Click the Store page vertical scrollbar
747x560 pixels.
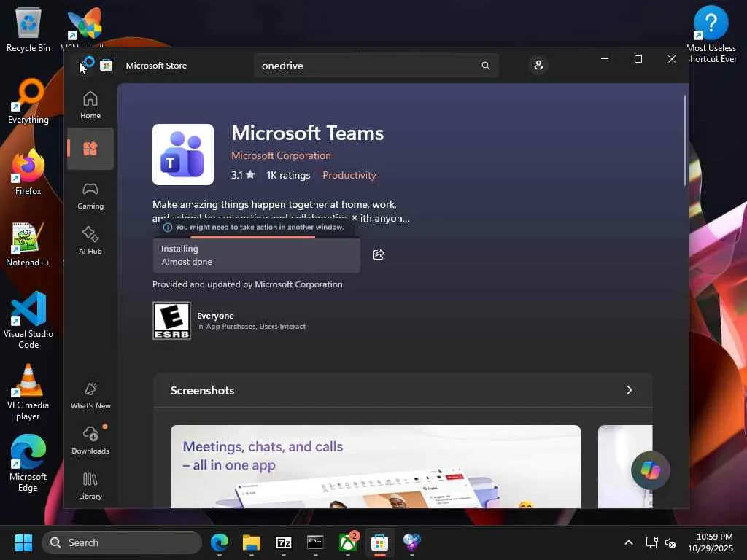coord(685,141)
